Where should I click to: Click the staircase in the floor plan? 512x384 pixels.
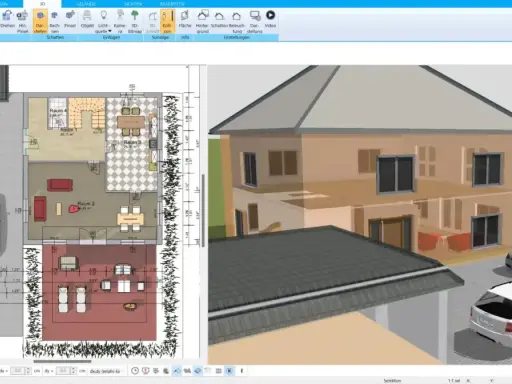[x=88, y=112]
